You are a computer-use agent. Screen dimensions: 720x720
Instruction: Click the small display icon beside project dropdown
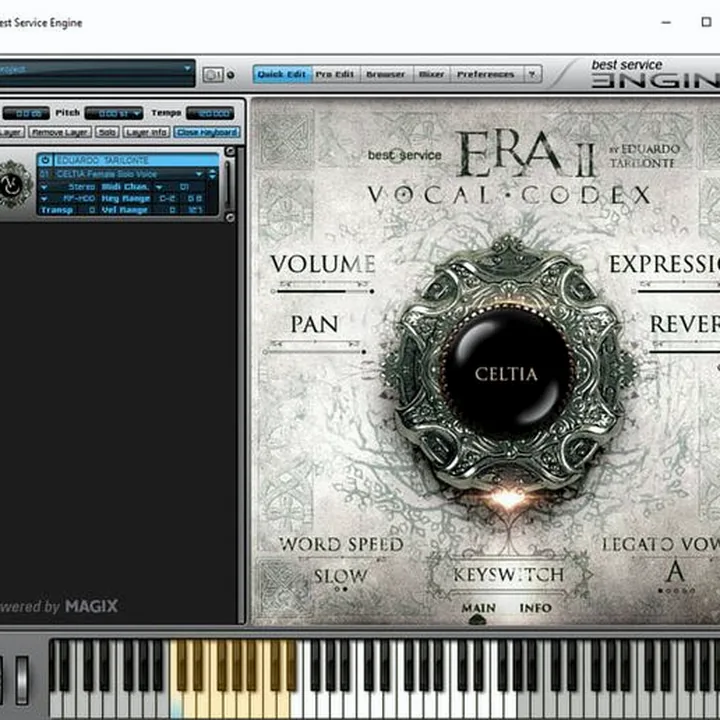pyautogui.click(x=213, y=75)
